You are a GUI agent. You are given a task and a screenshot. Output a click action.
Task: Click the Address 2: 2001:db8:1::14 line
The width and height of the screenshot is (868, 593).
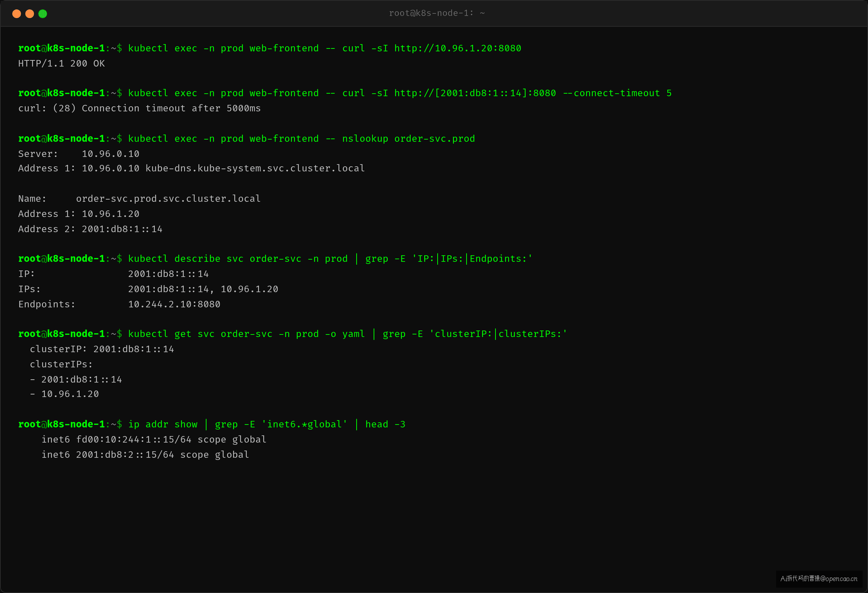point(90,229)
